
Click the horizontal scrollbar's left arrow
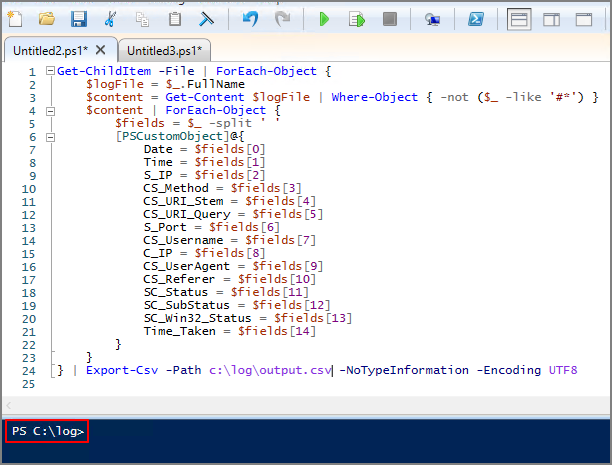(9, 405)
